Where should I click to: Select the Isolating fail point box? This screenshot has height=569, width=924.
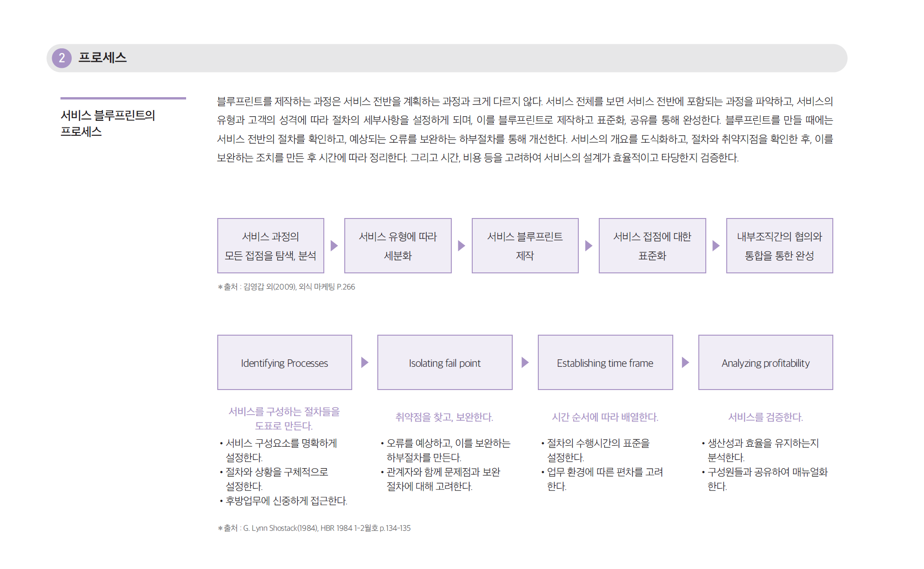click(x=445, y=363)
